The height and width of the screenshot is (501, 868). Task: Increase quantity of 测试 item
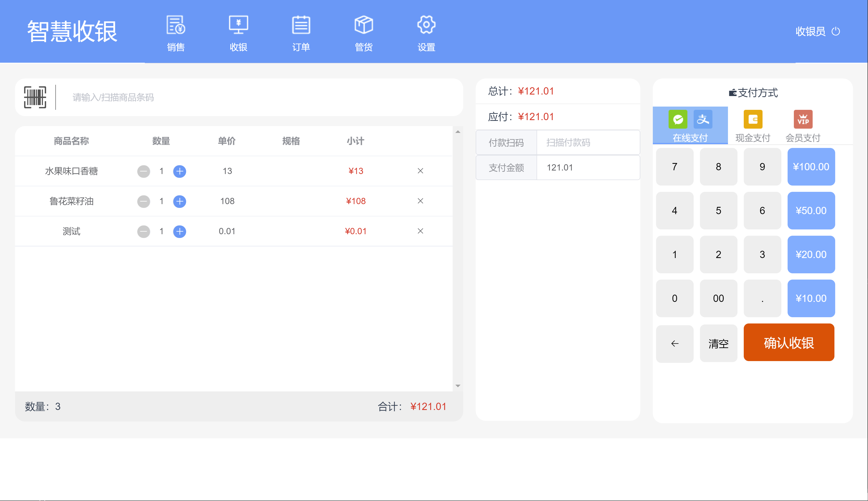[x=179, y=231]
